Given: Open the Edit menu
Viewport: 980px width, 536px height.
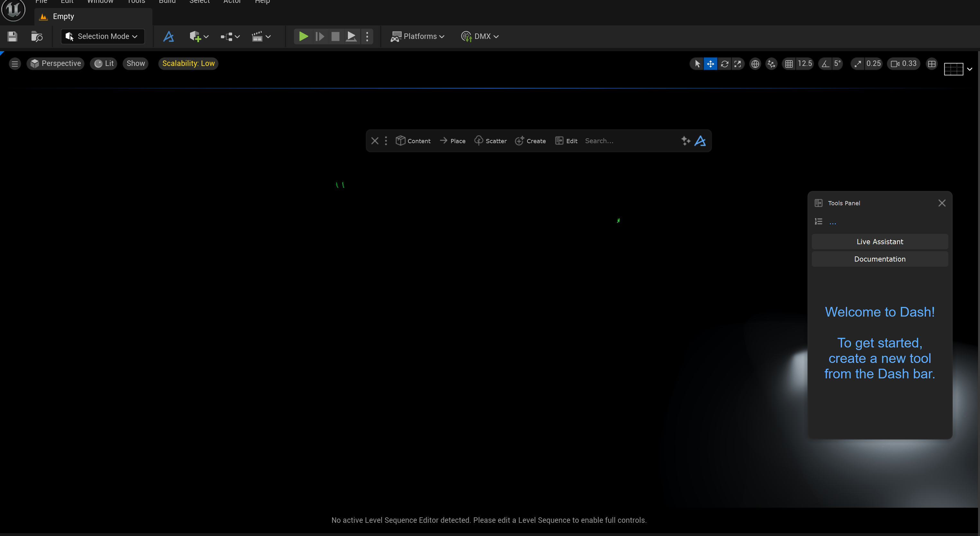Looking at the screenshot, I should [x=67, y=2].
